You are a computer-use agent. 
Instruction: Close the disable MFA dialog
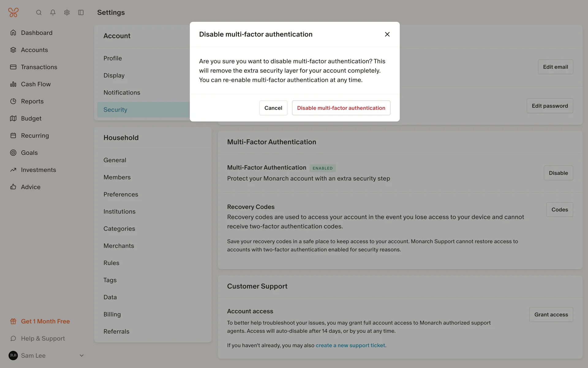(x=387, y=34)
